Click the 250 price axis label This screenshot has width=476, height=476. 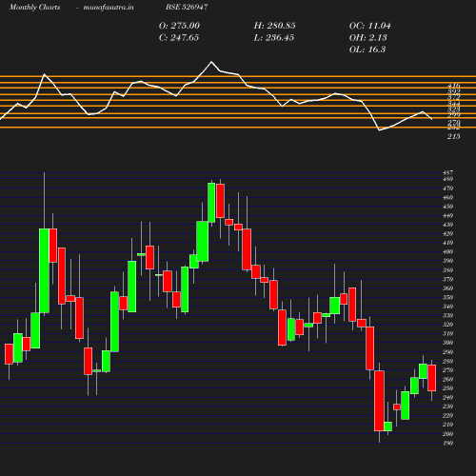tap(448, 388)
